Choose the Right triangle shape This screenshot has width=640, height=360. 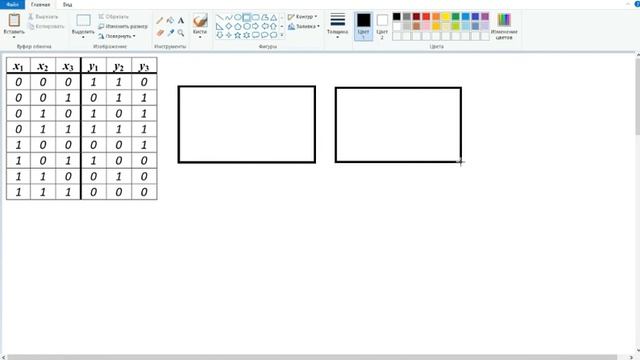point(220,26)
